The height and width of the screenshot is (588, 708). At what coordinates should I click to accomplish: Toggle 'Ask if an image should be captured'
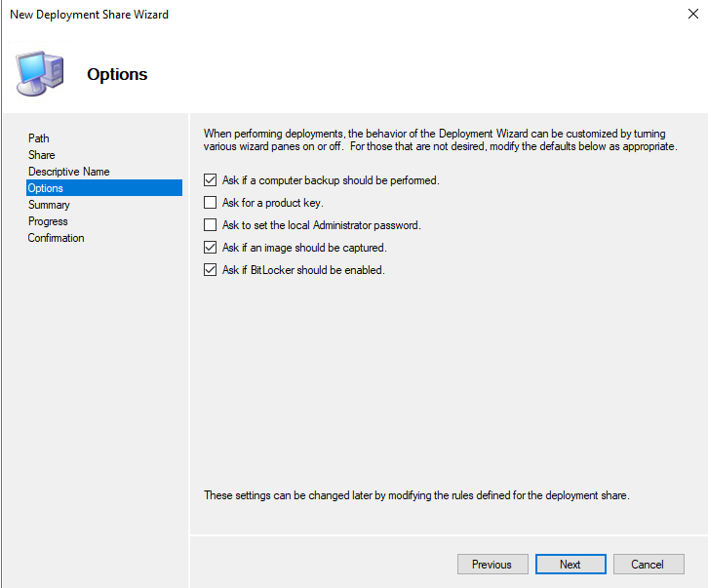click(x=210, y=248)
